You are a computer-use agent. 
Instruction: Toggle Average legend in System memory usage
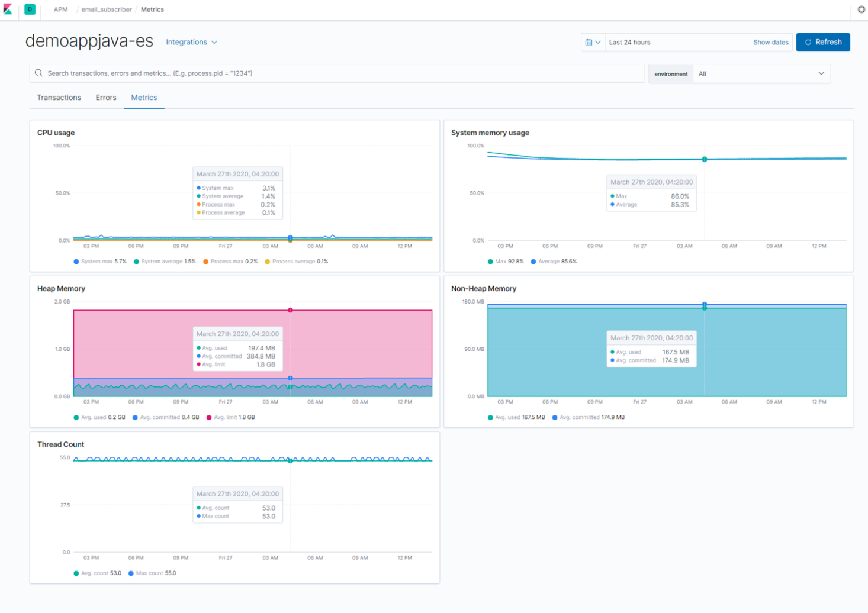point(554,261)
